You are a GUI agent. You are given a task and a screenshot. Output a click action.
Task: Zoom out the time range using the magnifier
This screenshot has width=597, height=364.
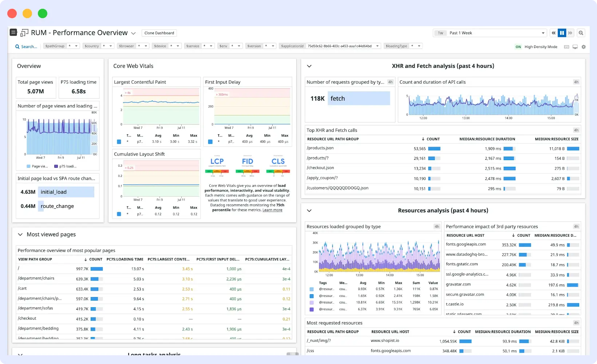581,33
